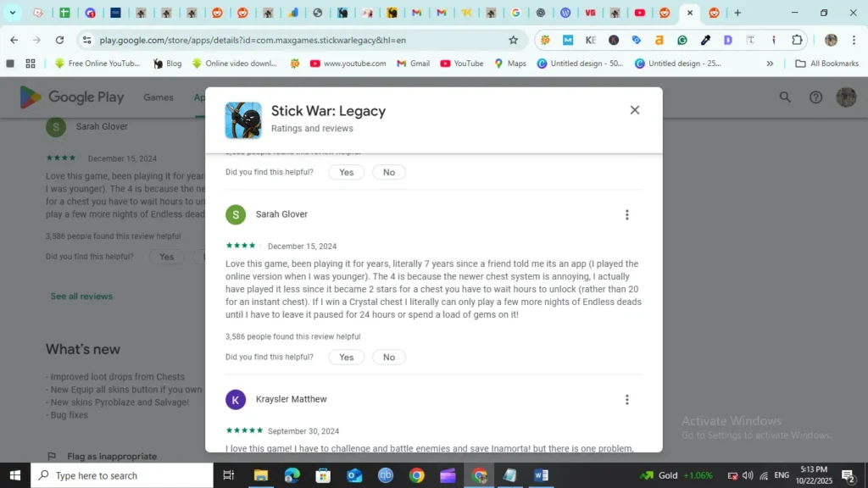Click Yes on the topmost helpful prompt
The width and height of the screenshot is (868, 488).
coord(346,173)
